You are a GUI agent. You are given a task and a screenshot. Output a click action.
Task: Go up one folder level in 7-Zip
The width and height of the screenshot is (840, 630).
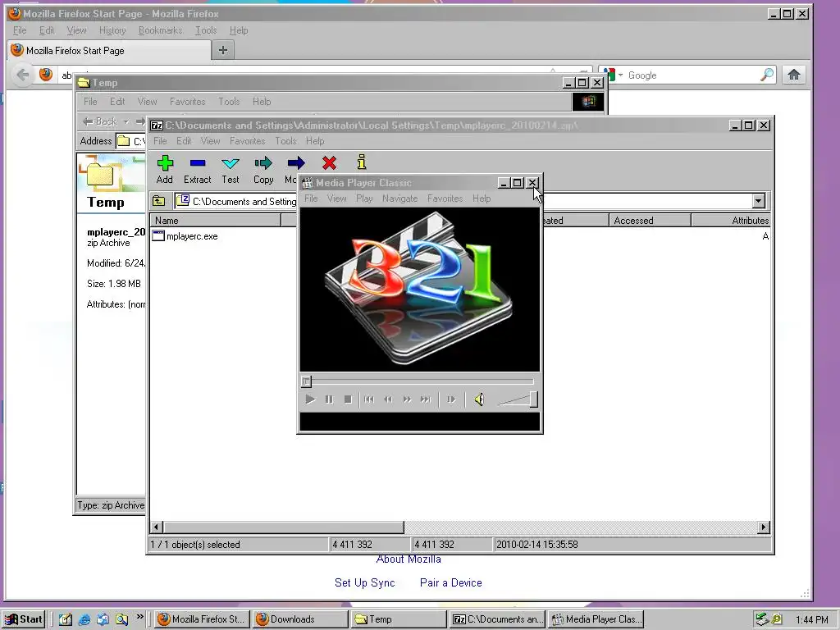point(158,202)
